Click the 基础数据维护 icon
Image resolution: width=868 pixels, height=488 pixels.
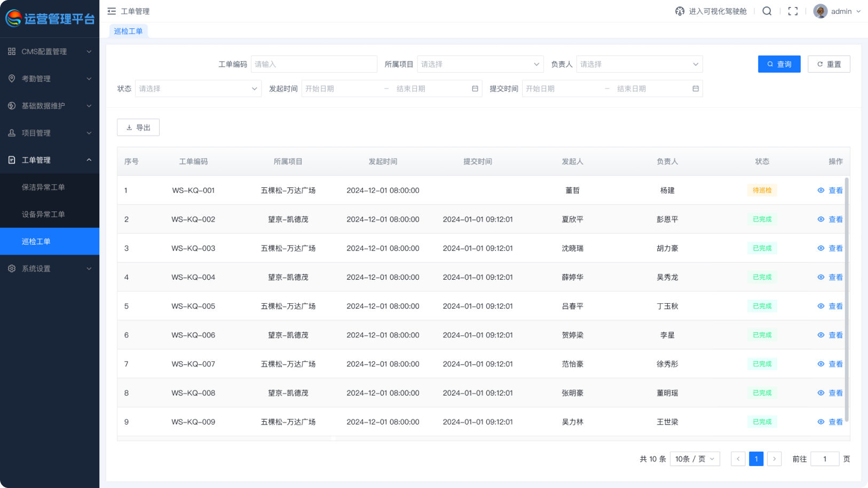coord(12,106)
